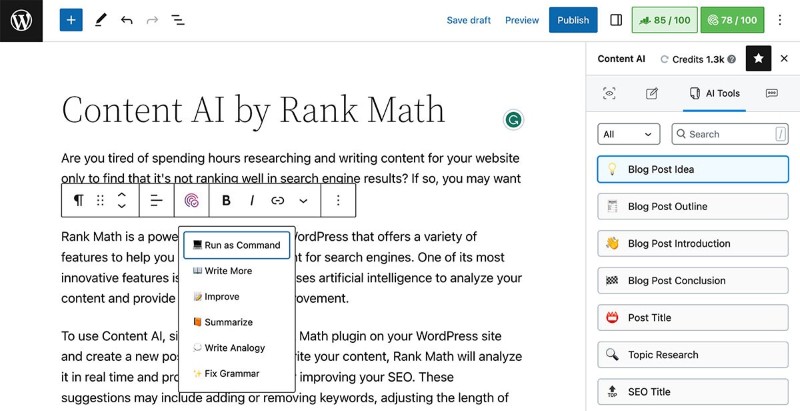Click the credits help question icon

click(x=732, y=59)
